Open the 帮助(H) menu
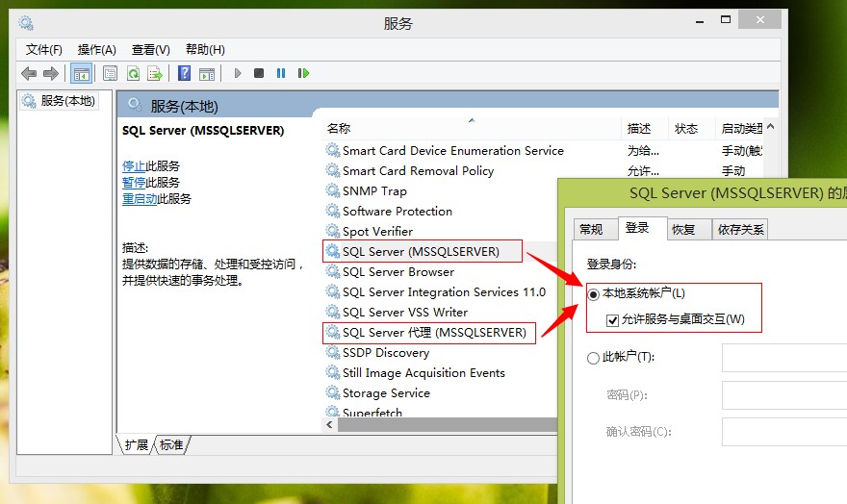 point(205,50)
